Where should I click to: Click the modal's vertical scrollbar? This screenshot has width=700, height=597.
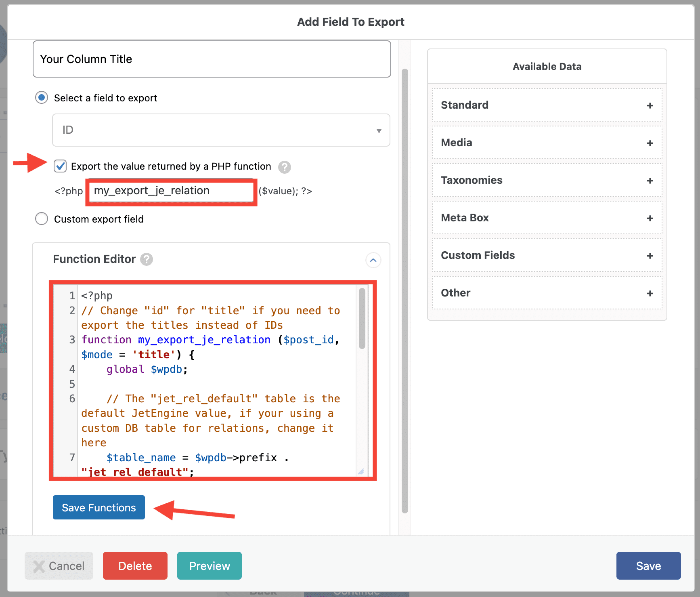click(404, 291)
